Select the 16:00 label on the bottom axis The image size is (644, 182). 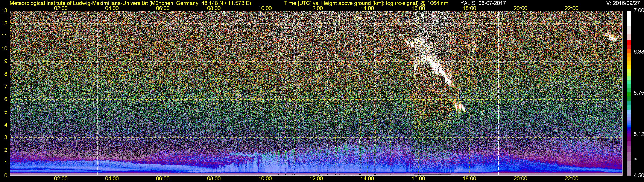coord(418,179)
